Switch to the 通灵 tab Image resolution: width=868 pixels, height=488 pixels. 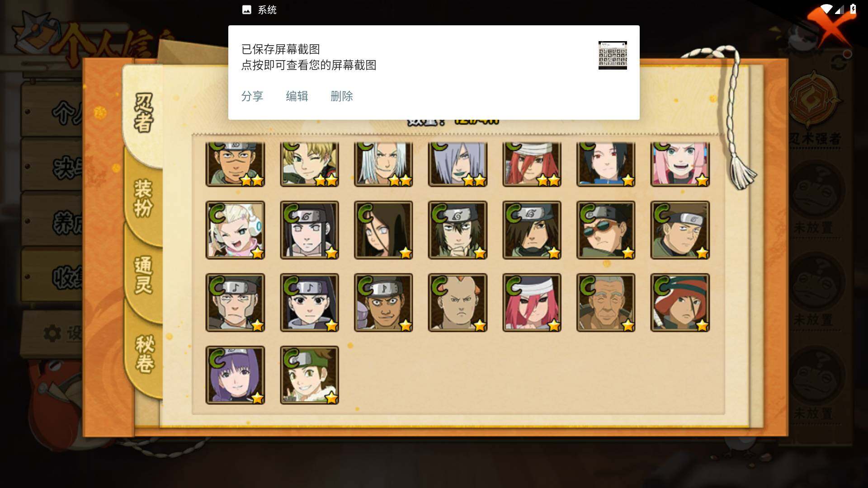(144, 275)
